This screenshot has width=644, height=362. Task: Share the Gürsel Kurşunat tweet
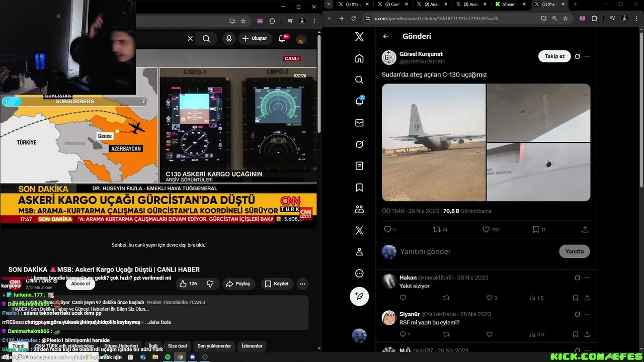tap(585, 229)
